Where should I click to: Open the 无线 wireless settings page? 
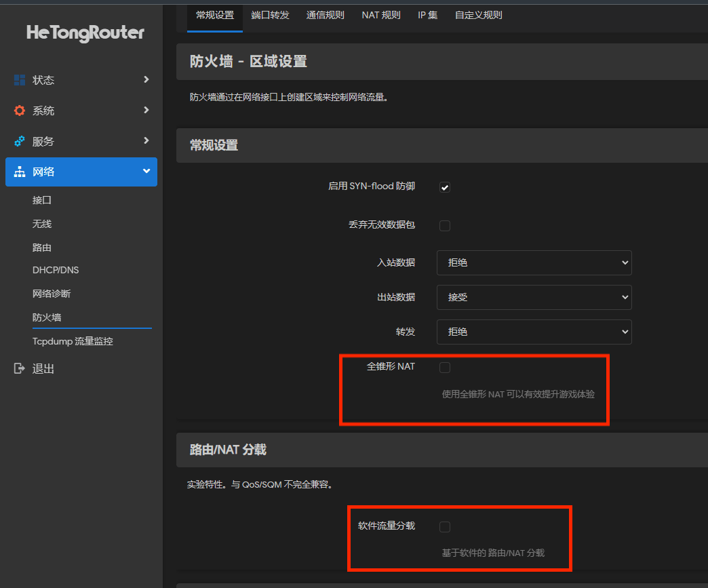click(42, 223)
